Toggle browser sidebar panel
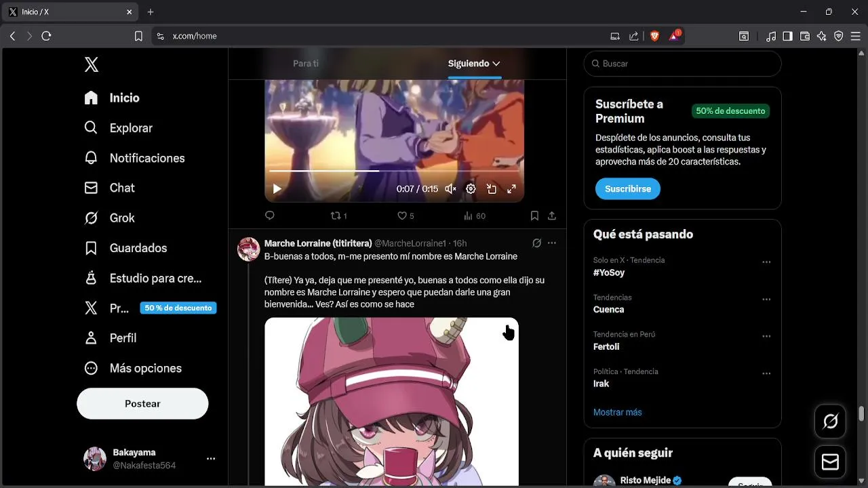 pyautogui.click(x=787, y=36)
